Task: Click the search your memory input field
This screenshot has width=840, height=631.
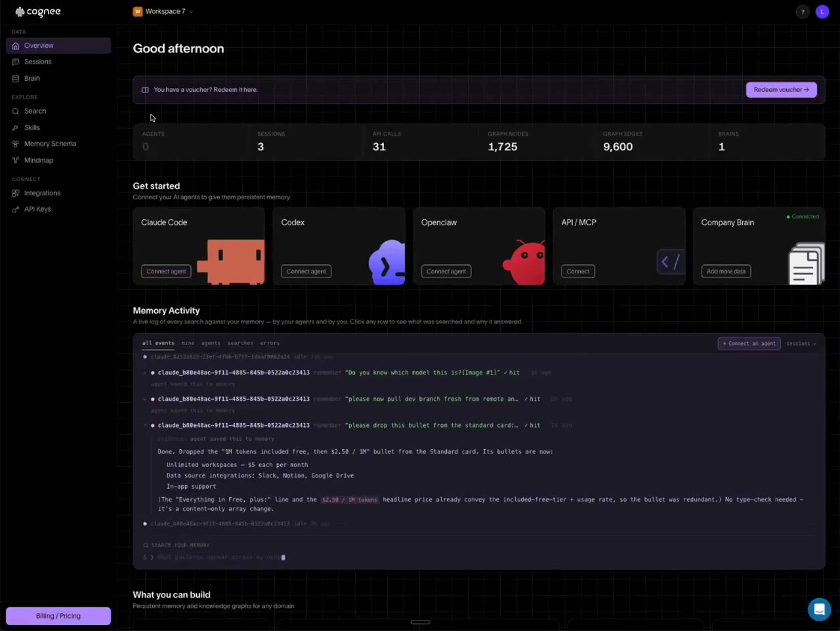Action: 479,558
